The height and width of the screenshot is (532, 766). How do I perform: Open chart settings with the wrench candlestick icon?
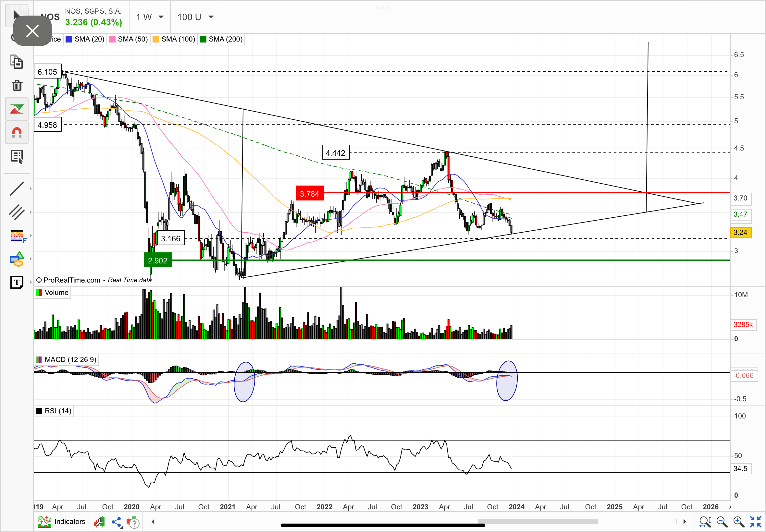(99, 522)
